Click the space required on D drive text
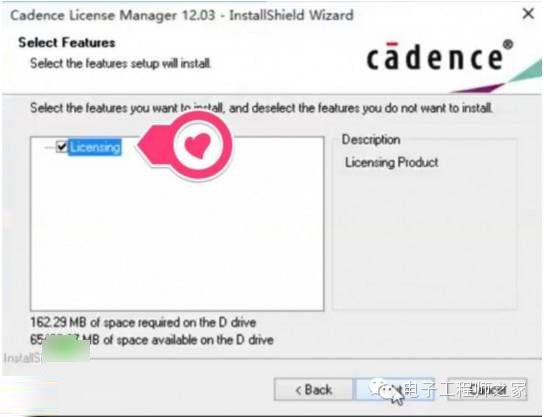Screen dimensions: 544x417 [x=143, y=322]
